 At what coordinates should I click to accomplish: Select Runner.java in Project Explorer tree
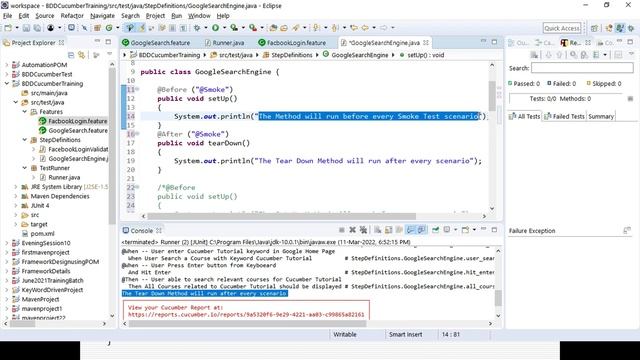point(64,178)
